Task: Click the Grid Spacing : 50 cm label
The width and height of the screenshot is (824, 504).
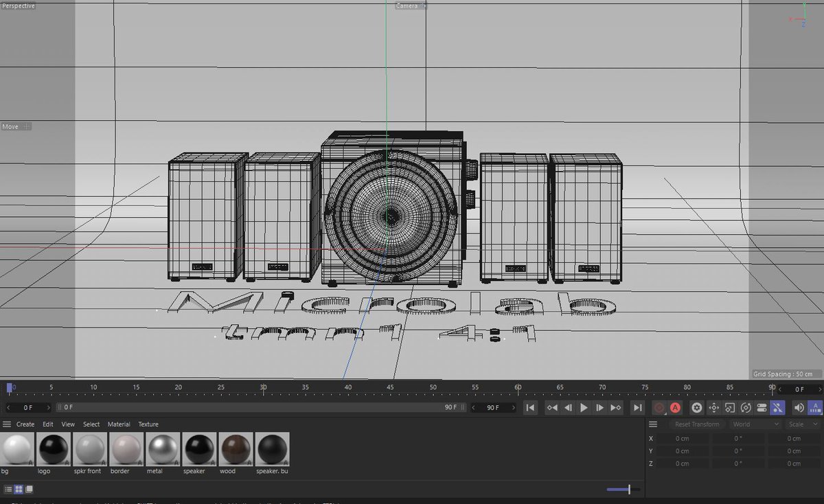Action: coord(783,374)
